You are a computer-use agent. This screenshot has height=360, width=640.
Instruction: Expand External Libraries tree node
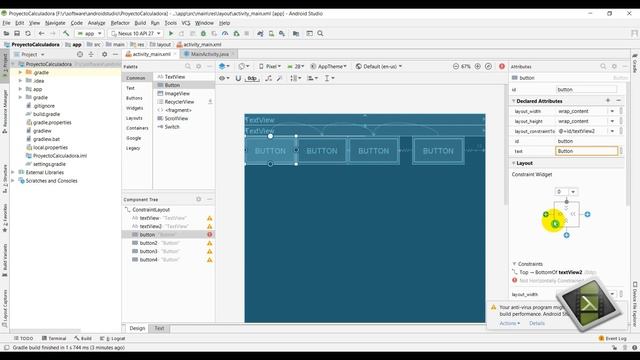pyautogui.click(x=13, y=172)
